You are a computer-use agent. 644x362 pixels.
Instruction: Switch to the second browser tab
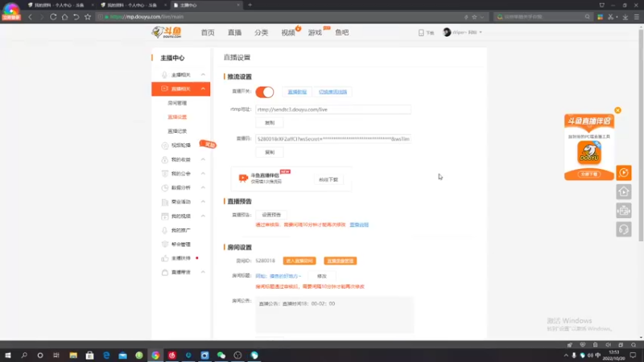tap(132, 5)
